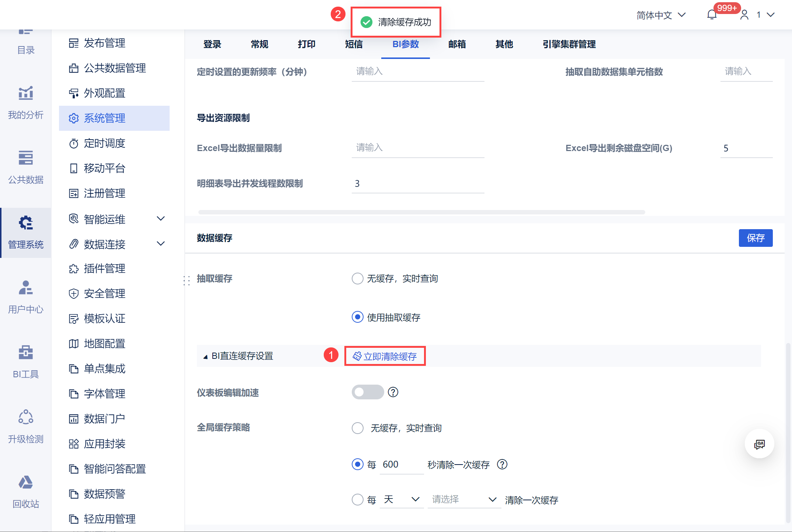Open the chat assistant at bottom right
Viewport: 792px width, 532px height.
click(x=759, y=444)
